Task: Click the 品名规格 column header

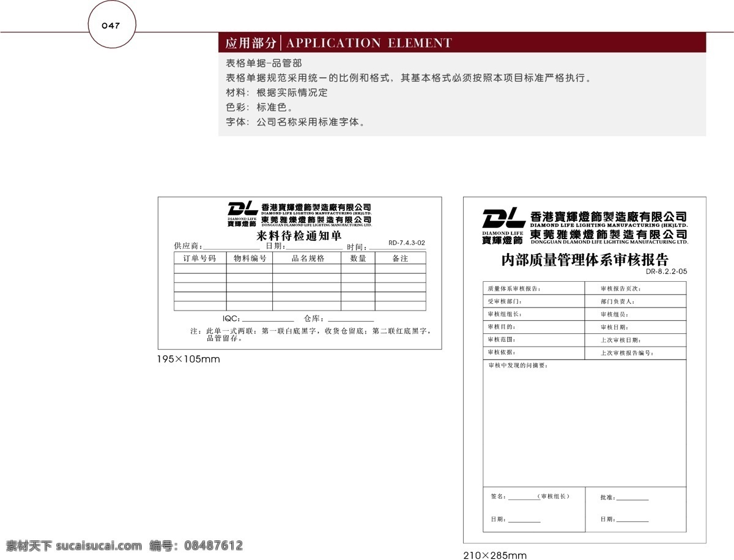Action: (307, 259)
